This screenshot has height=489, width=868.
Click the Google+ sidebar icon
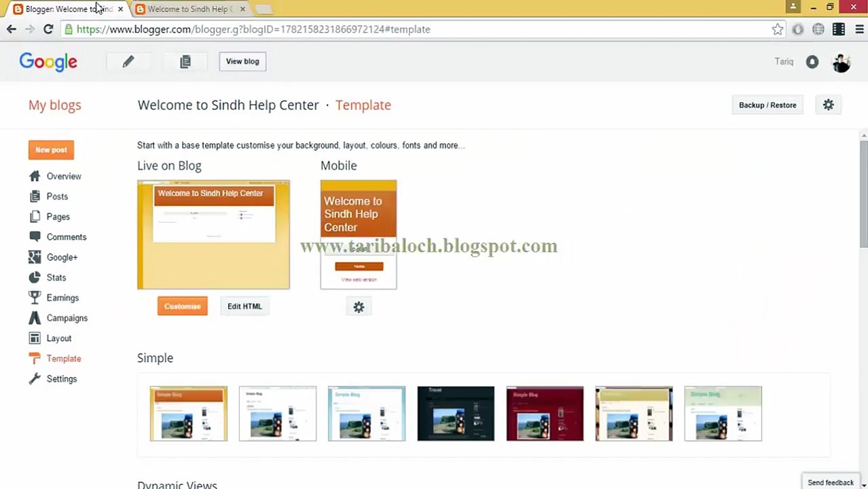35,257
